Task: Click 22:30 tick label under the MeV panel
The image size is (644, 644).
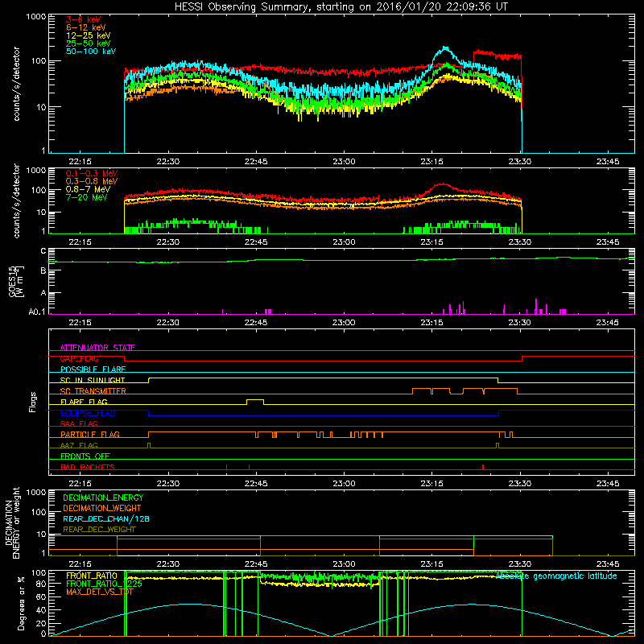Action: (x=168, y=242)
